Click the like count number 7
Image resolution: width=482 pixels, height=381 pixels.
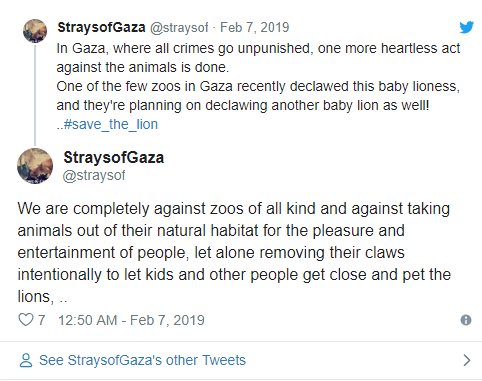tap(41, 320)
